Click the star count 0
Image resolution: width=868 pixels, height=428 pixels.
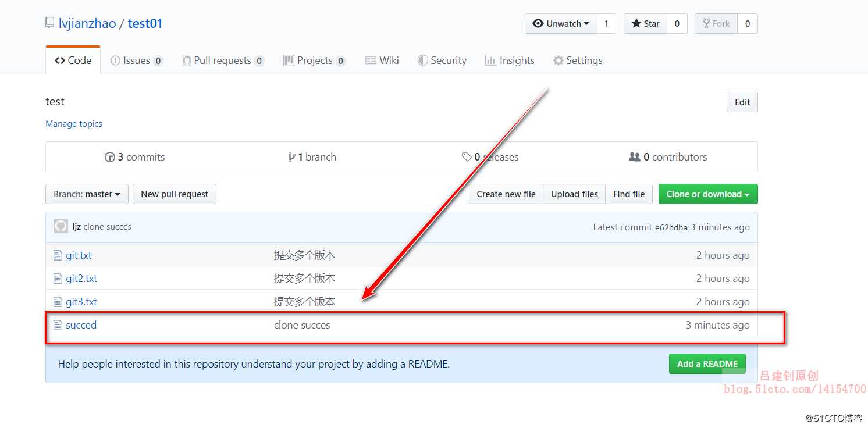coord(677,23)
